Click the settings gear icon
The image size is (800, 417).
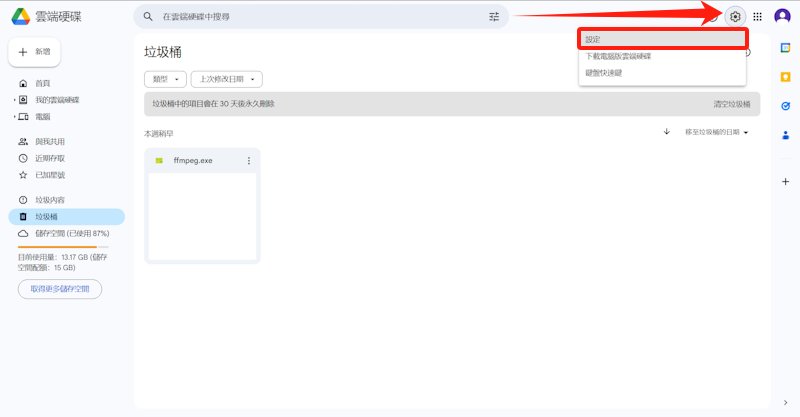pyautogui.click(x=735, y=17)
